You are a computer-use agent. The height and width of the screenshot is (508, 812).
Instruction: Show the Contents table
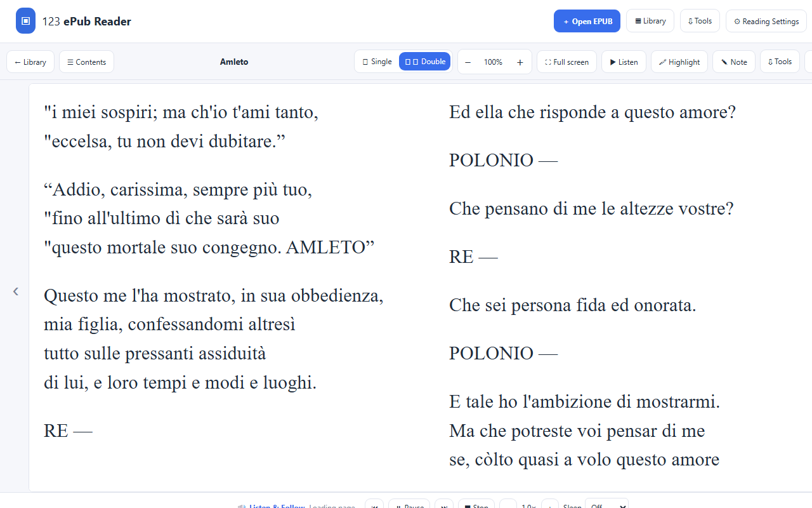pyautogui.click(x=87, y=62)
